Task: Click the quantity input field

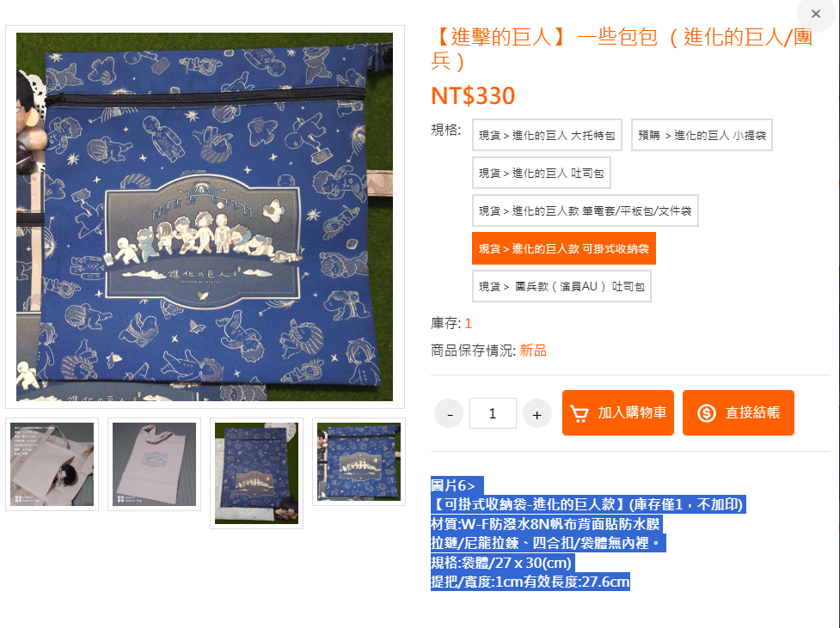Action: [x=493, y=413]
